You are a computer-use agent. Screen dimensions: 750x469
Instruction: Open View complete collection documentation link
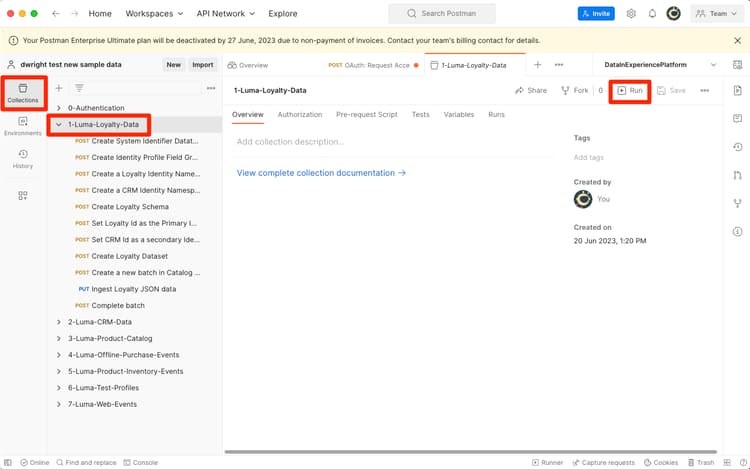click(321, 173)
